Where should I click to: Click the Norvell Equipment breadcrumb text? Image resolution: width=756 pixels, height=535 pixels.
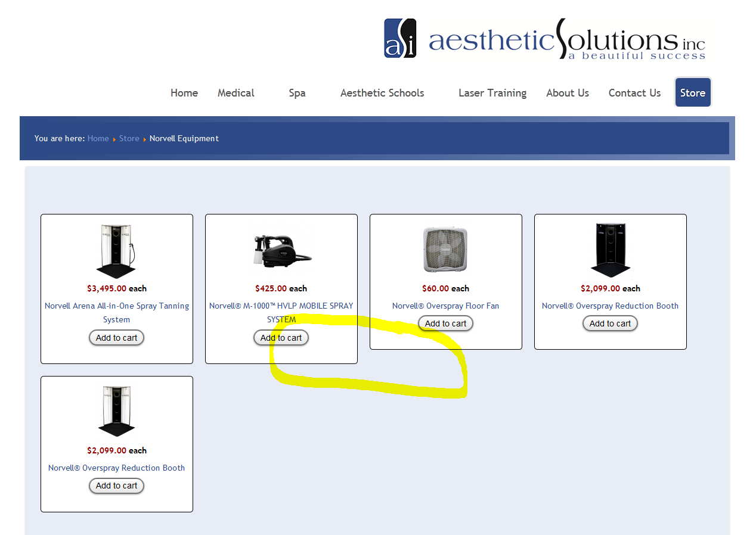coord(184,138)
